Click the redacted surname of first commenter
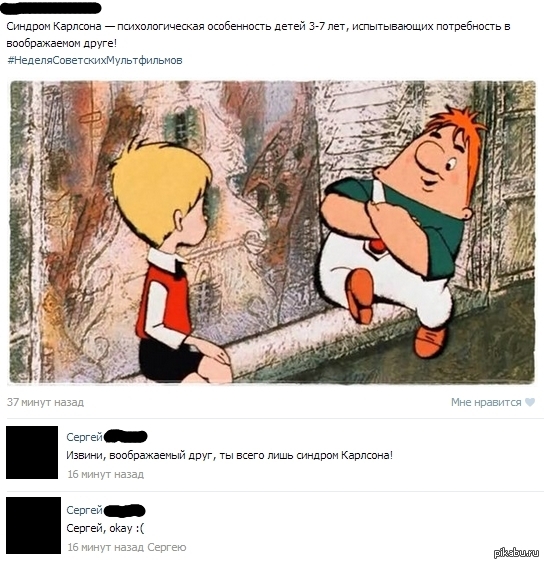This screenshot has width=544, height=564. coord(125,436)
